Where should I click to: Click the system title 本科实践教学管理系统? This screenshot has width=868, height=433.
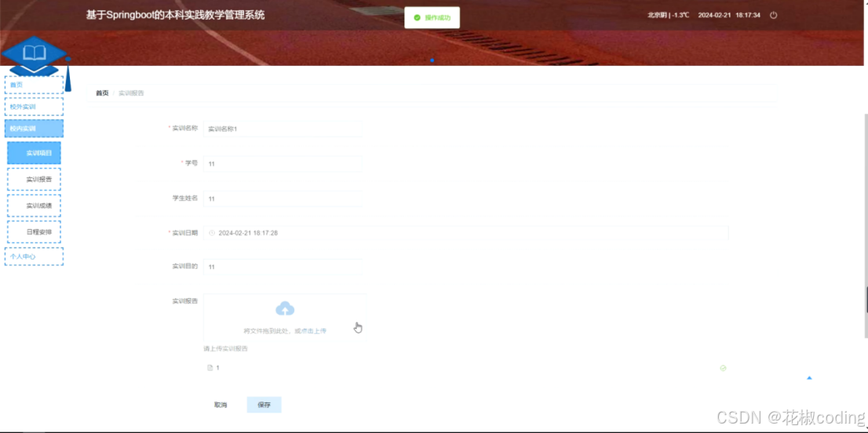176,16
